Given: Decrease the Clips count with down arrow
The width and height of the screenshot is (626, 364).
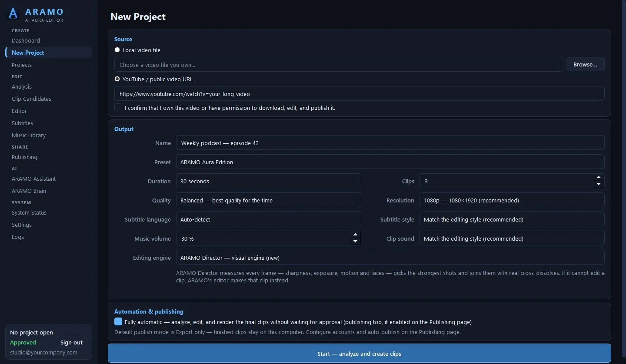Looking at the screenshot, I should 599,184.
